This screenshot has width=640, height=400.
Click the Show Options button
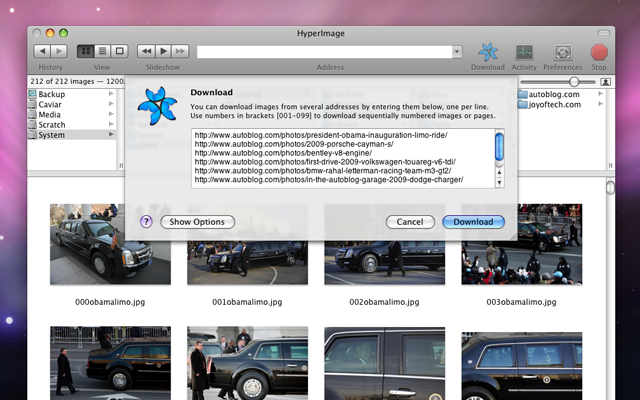(197, 222)
